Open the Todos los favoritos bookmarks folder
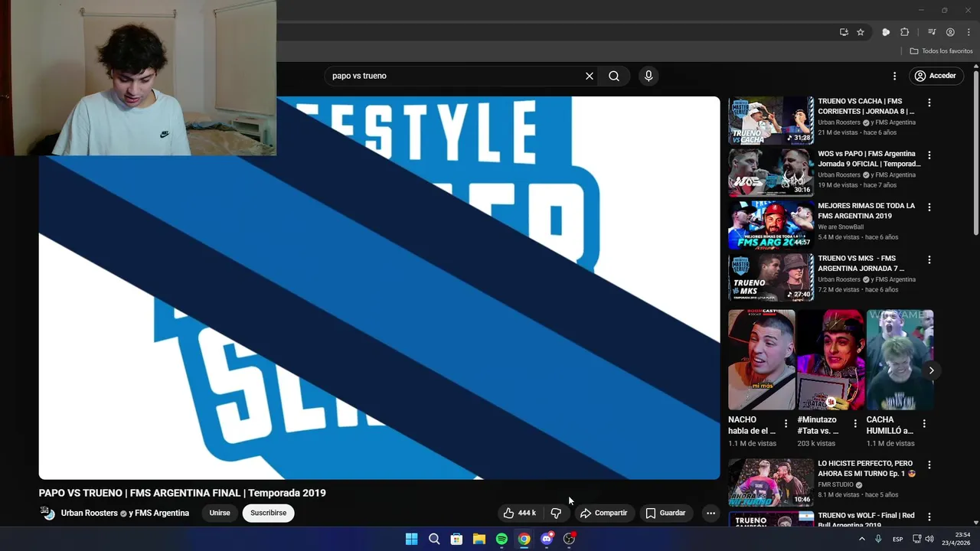The width and height of the screenshot is (980, 551). click(x=941, y=51)
